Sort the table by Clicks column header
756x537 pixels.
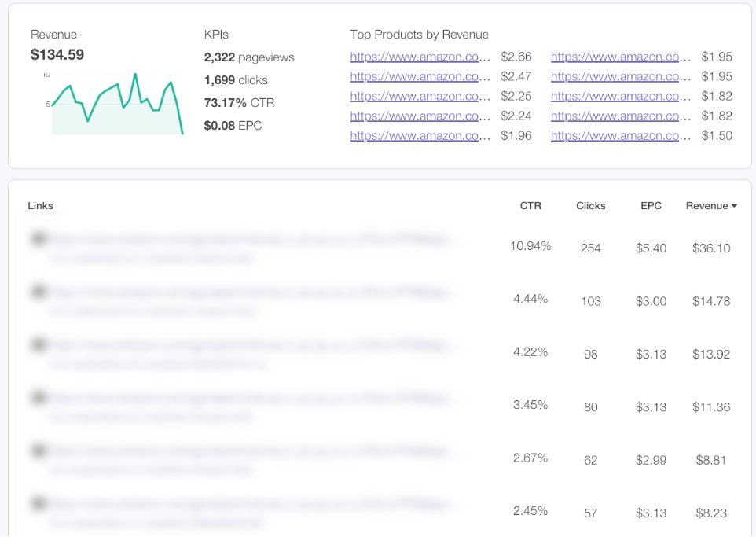coord(590,206)
